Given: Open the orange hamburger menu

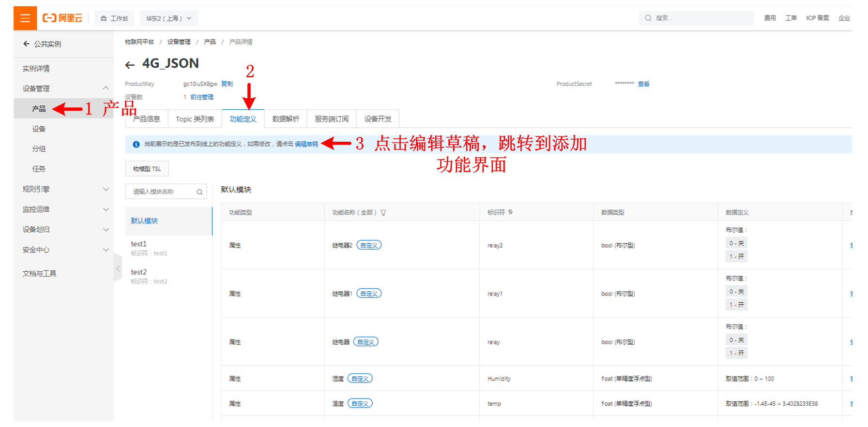Looking at the screenshot, I should [25, 18].
